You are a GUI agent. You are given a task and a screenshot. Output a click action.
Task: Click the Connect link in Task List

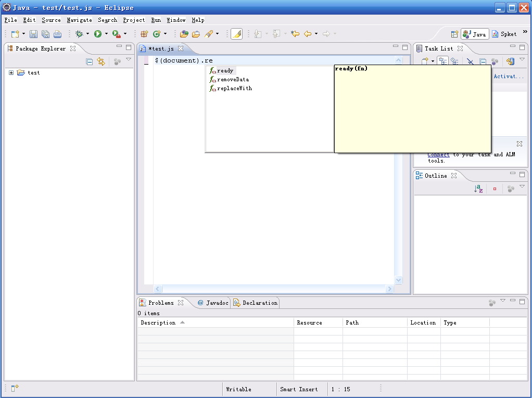(x=438, y=155)
